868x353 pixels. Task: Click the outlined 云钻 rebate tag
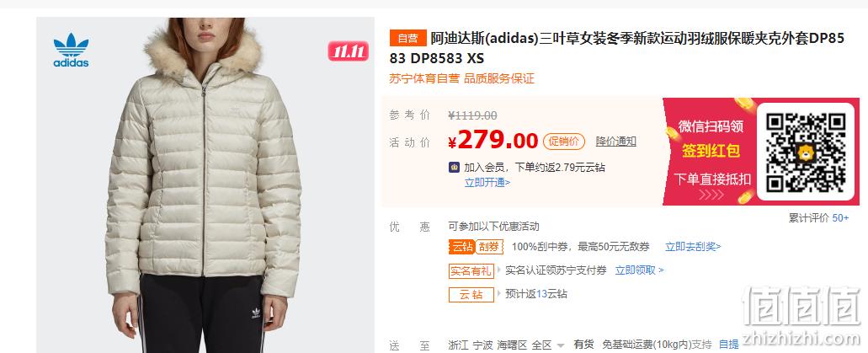[471, 294]
